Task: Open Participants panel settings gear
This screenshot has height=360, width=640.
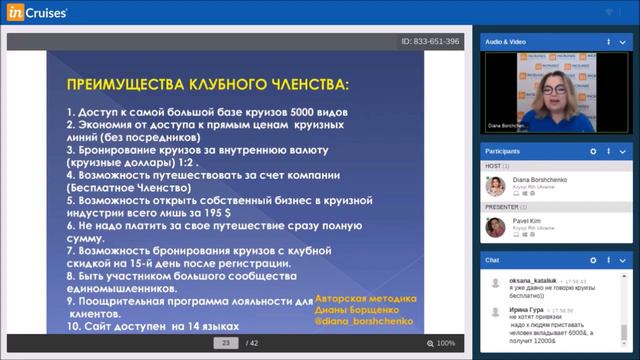Action: pyautogui.click(x=593, y=151)
